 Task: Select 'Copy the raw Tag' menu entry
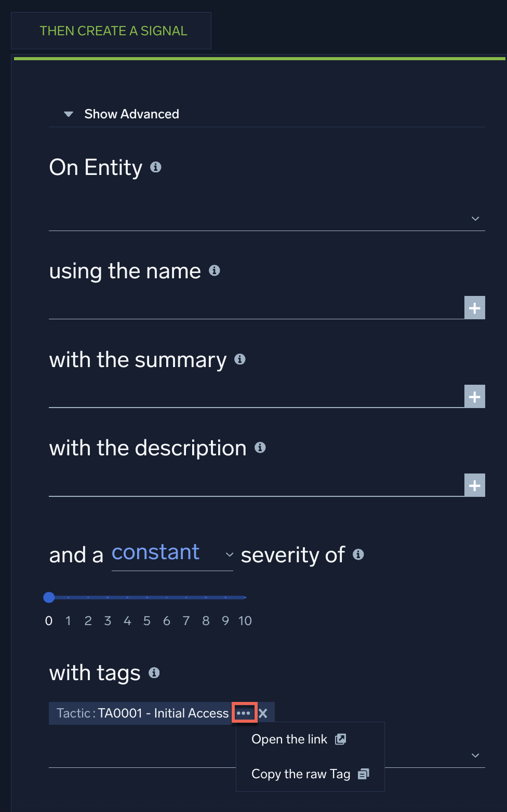(x=300, y=774)
